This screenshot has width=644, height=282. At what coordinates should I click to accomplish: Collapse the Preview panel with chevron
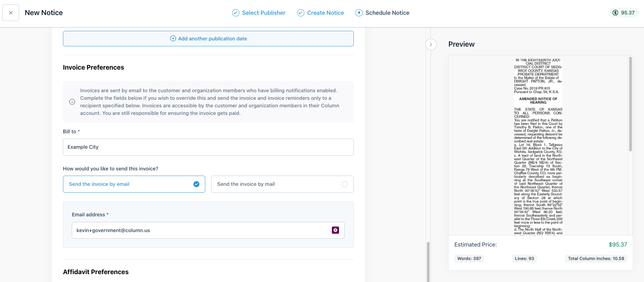(431, 44)
